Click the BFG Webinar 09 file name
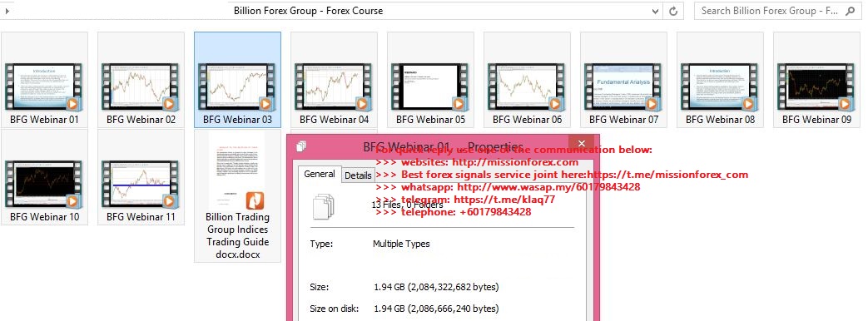Screen dimensions: 868x321 816,120
